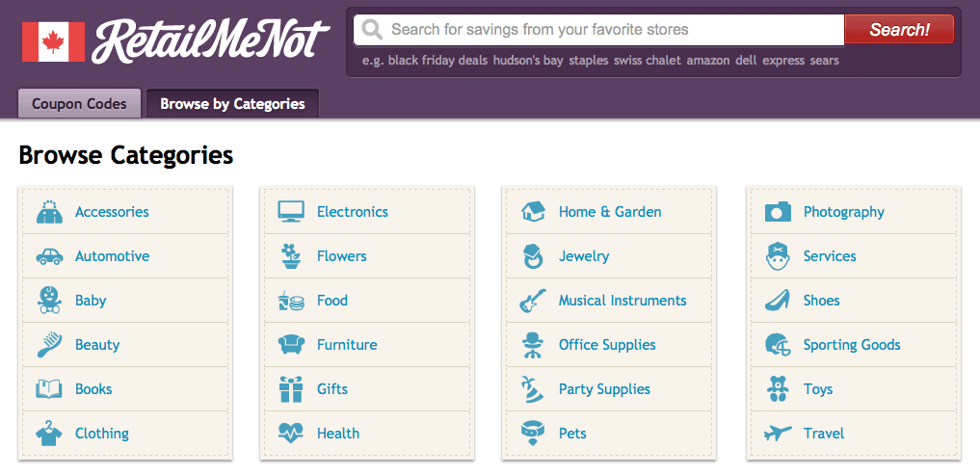Image resolution: width=980 pixels, height=476 pixels.
Task: Select the Sporting Goods helmet icon
Action: (x=779, y=345)
